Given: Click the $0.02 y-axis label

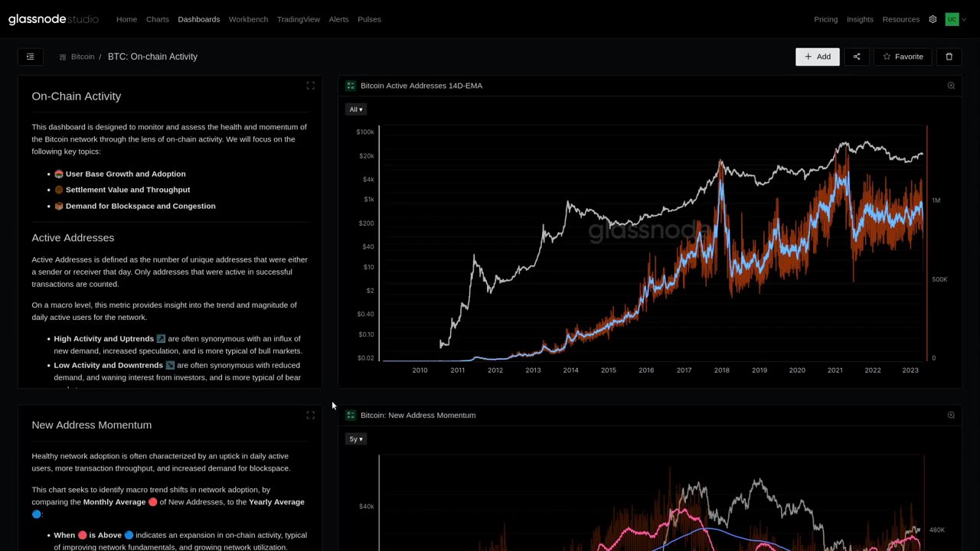Looking at the screenshot, I should coord(365,358).
